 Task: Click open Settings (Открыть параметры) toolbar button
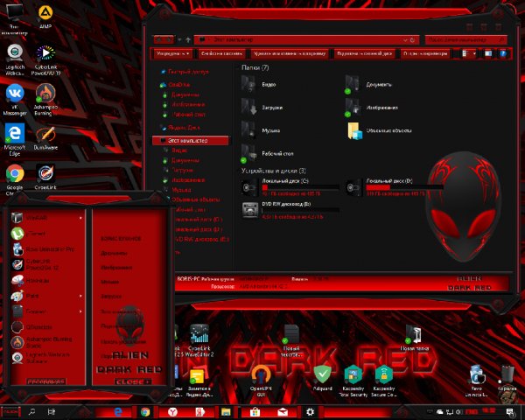[425, 53]
